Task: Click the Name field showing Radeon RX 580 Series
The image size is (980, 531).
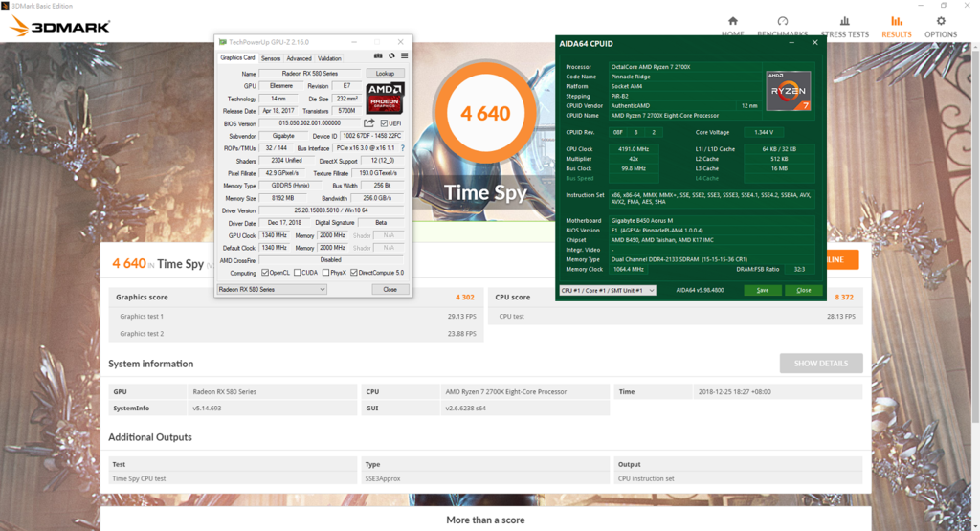Action: coord(309,73)
